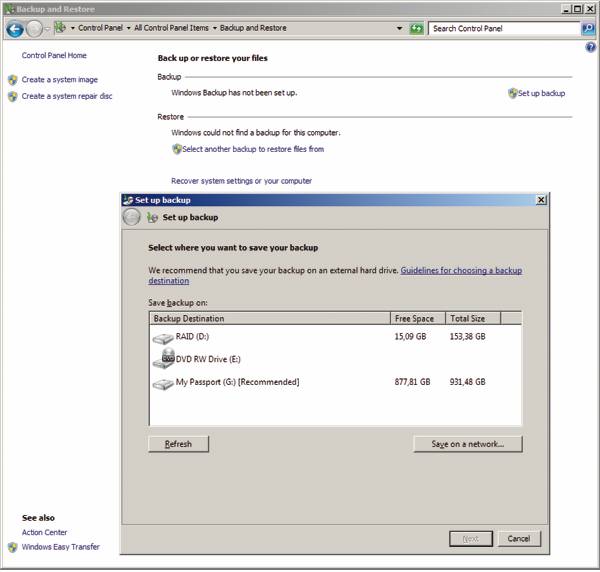Click Set up backup link
Viewport: 600px width, 572px height.
541,93
